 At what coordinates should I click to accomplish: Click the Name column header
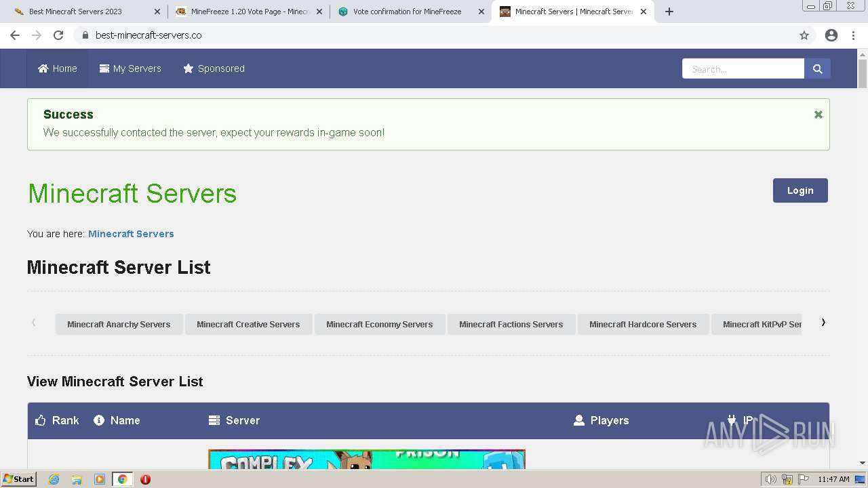coord(117,420)
